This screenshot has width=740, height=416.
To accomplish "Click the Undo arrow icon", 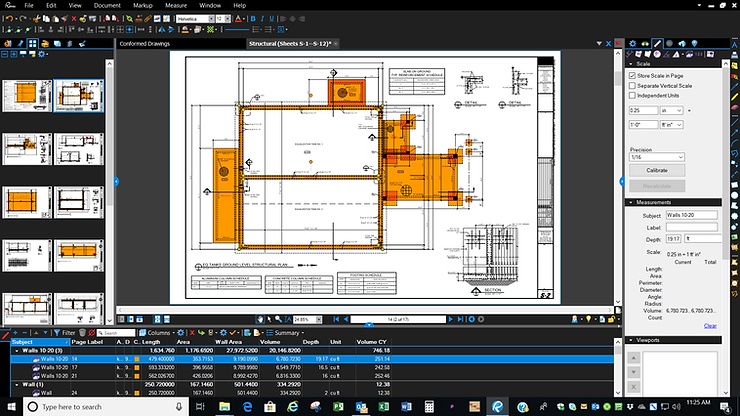I will 9,19.
